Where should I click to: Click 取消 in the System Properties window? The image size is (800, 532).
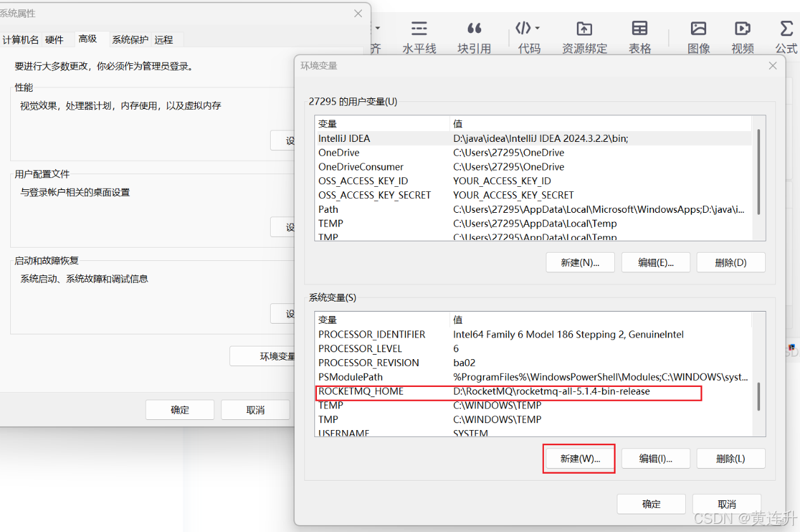click(x=255, y=410)
